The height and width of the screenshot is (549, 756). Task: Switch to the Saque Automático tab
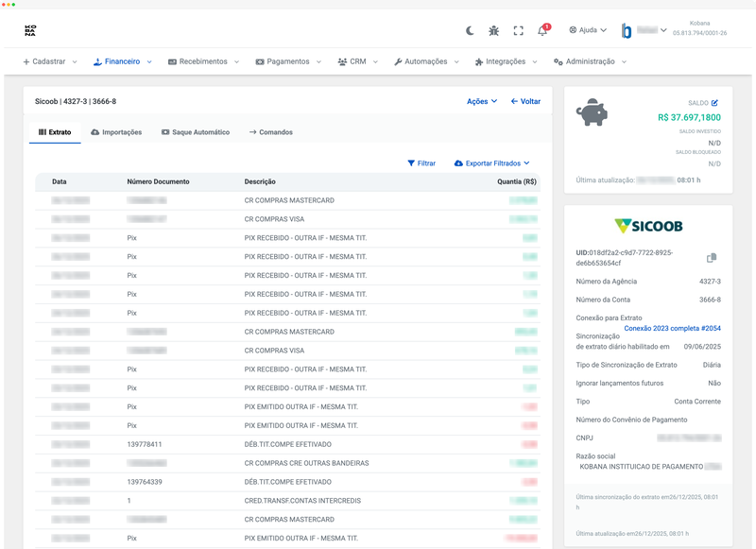pos(195,132)
